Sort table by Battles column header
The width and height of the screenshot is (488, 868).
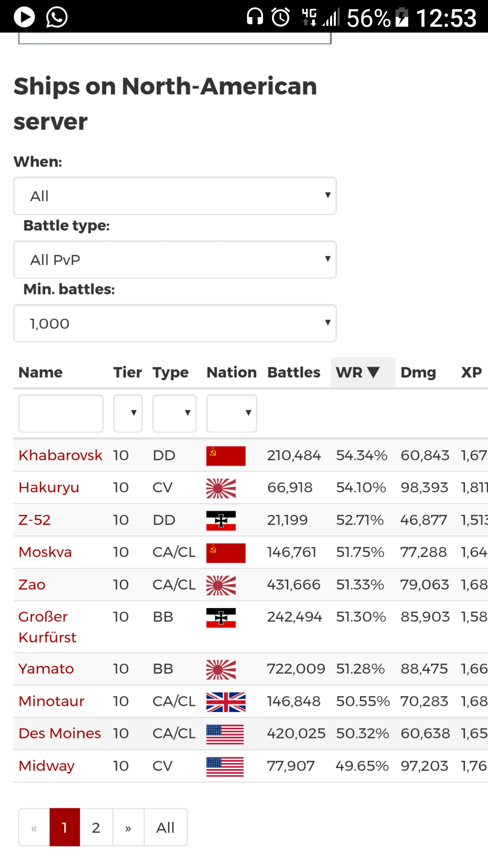point(294,373)
